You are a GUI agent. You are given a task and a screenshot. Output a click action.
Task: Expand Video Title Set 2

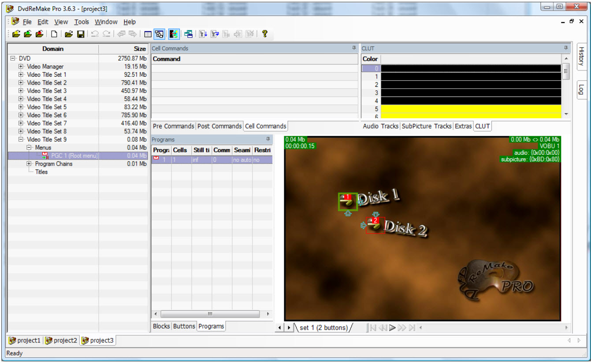21,82
